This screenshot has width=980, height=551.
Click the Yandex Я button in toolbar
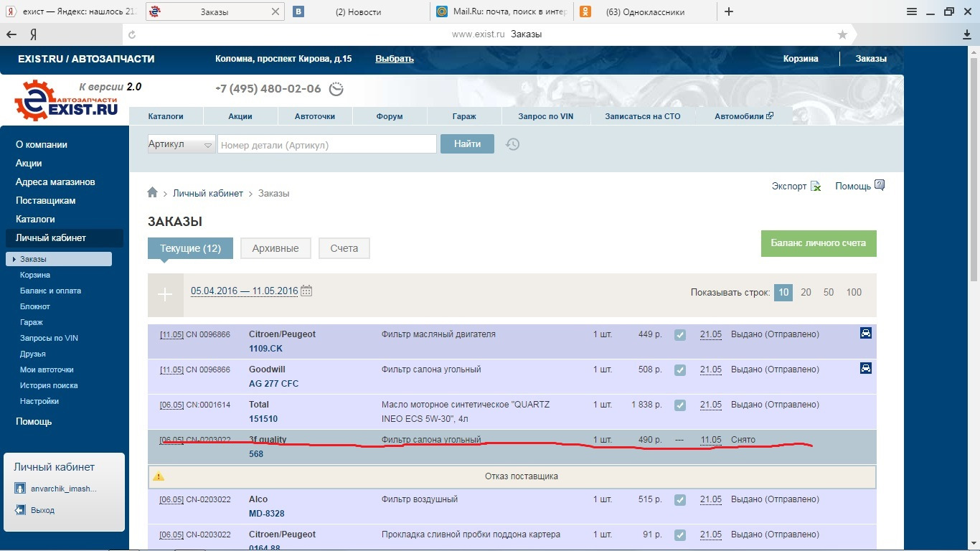33,34
